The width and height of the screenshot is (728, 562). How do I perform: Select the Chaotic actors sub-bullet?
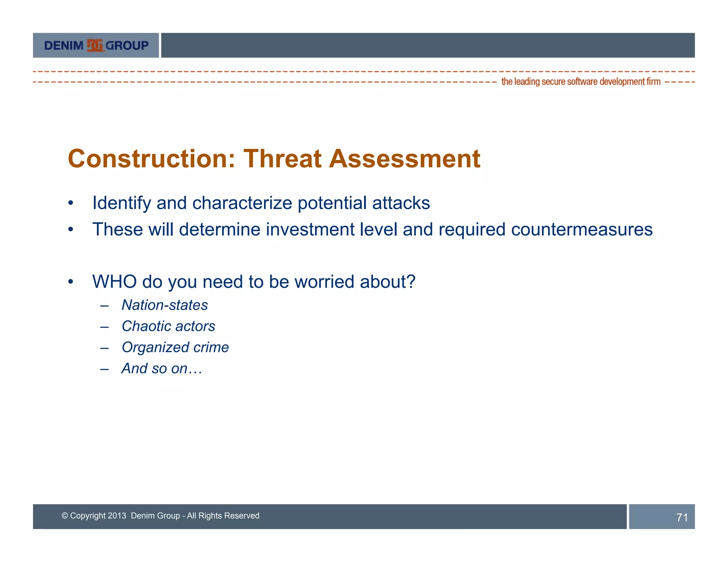[x=168, y=326]
